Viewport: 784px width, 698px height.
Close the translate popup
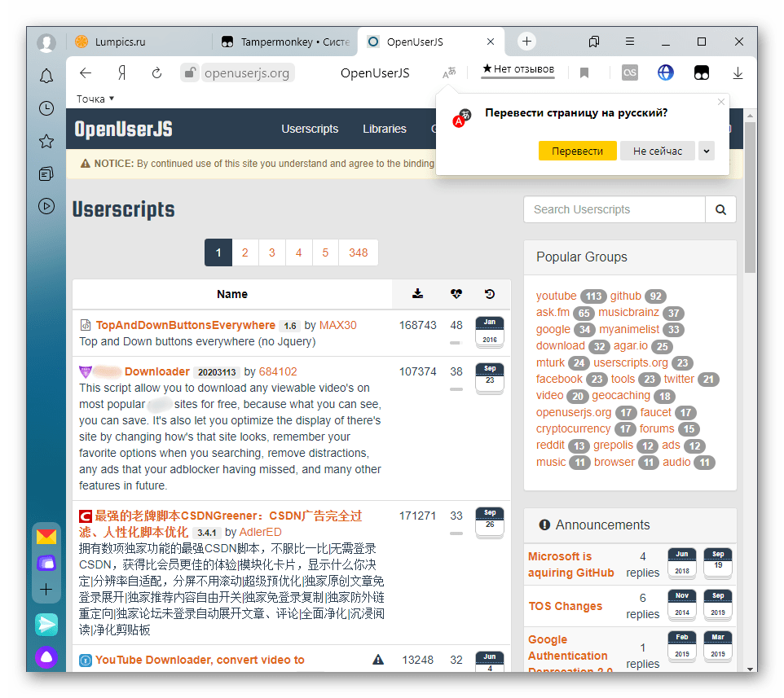(x=721, y=102)
